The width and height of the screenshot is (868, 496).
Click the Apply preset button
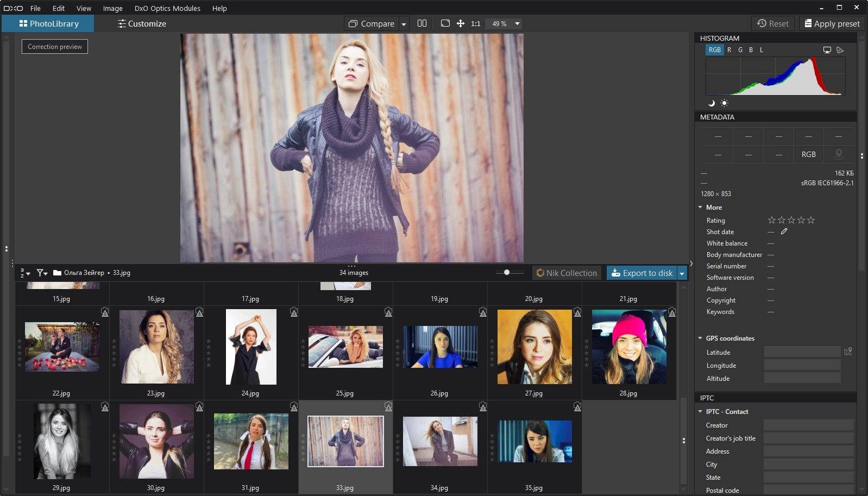tap(831, 23)
